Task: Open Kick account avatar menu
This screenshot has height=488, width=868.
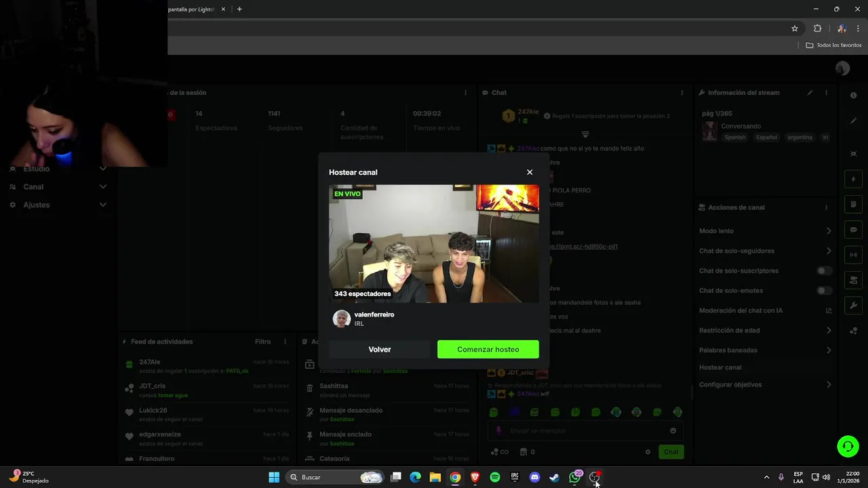Action: coord(843,68)
